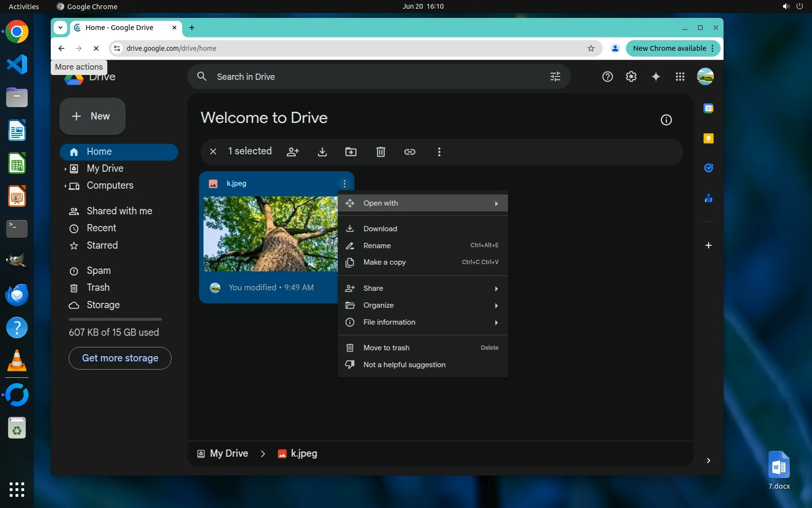Click the New button
The image size is (812, 508).
[92, 116]
